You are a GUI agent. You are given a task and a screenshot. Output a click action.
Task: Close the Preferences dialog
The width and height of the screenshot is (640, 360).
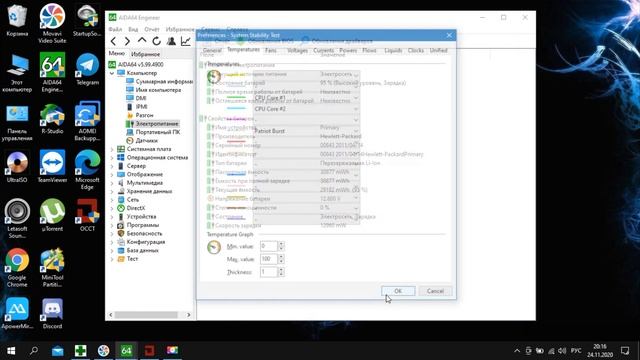tap(449, 36)
